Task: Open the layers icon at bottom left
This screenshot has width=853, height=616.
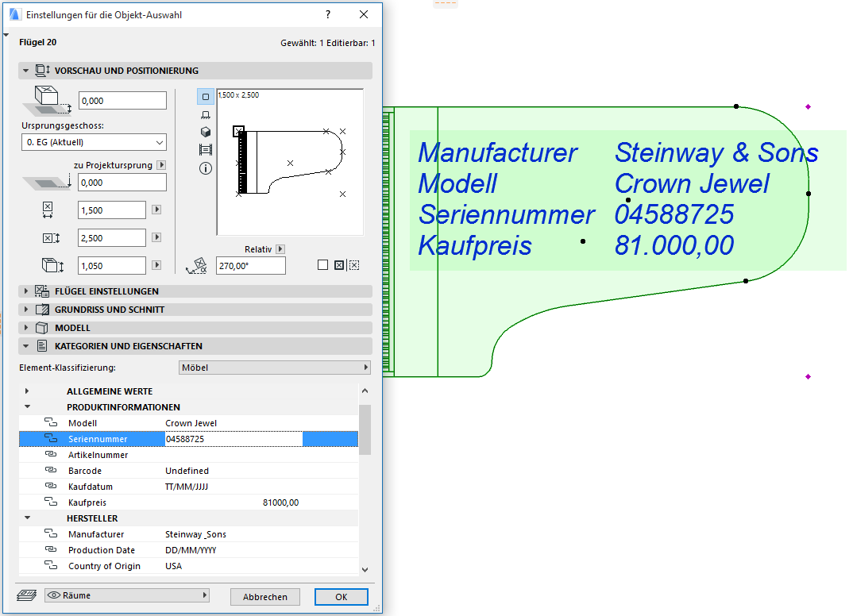Action: pyautogui.click(x=27, y=596)
